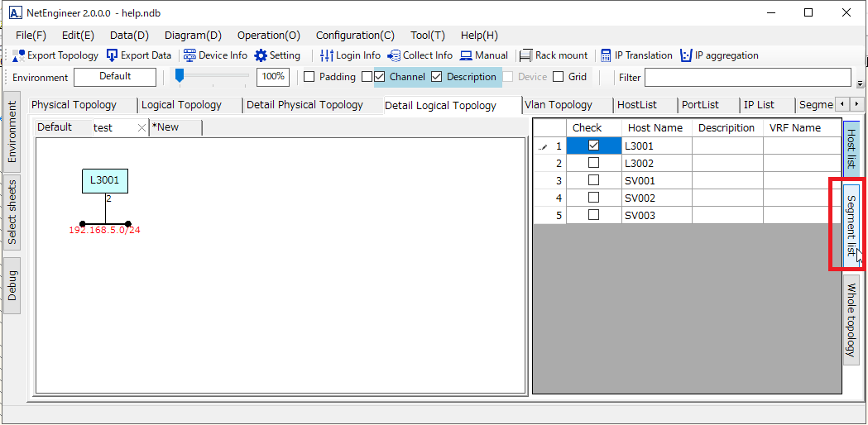Viewport: 868px width, 425px height.
Task: Click the Collect Info icon
Action: 394,55
